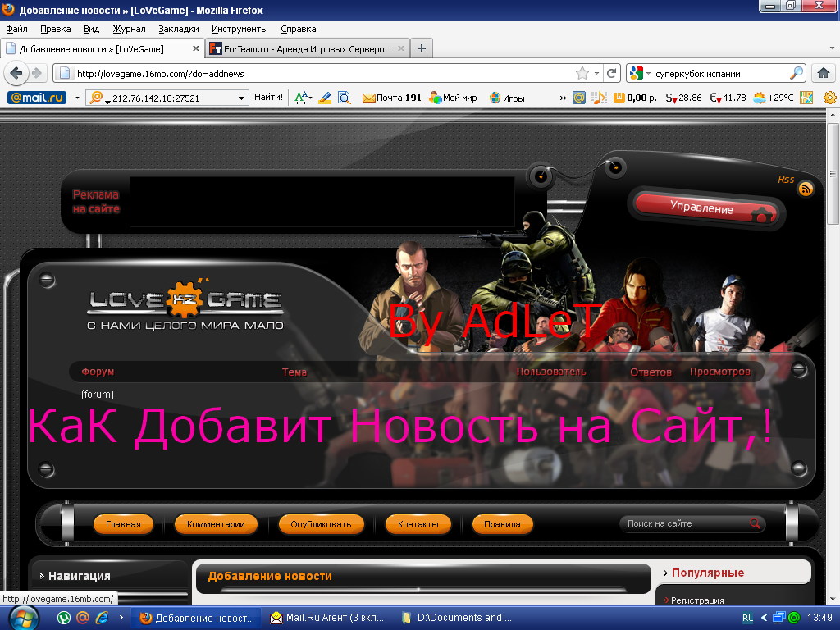Open the dropdown arrow next to mail.ru logo
The width and height of the screenshot is (840, 630).
coord(77,98)
